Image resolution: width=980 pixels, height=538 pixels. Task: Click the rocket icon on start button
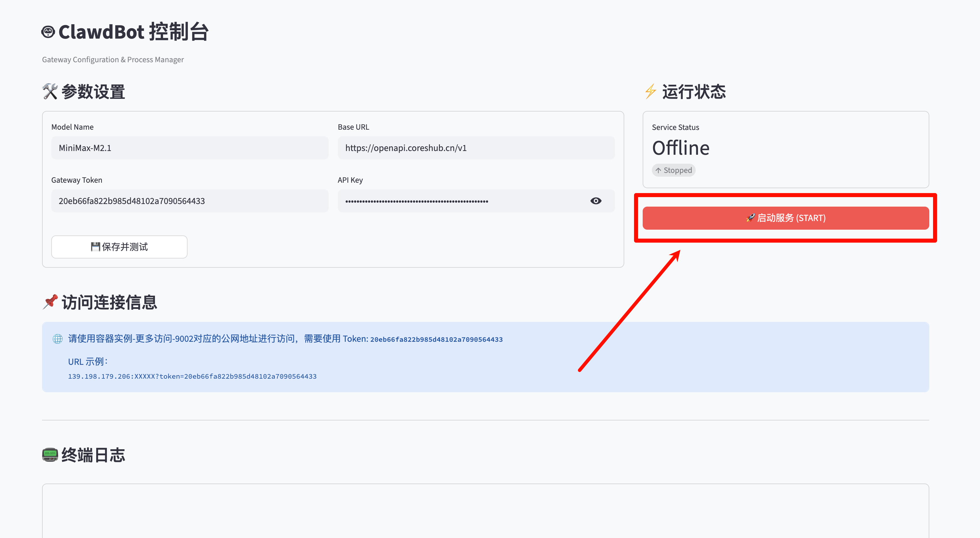pos(750,218)
